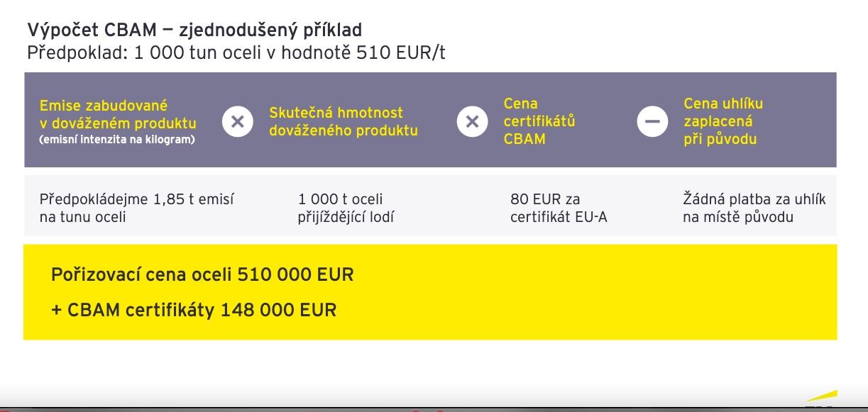Click the Předpoklad 1 000 tun subtitle

pos(236,53)
